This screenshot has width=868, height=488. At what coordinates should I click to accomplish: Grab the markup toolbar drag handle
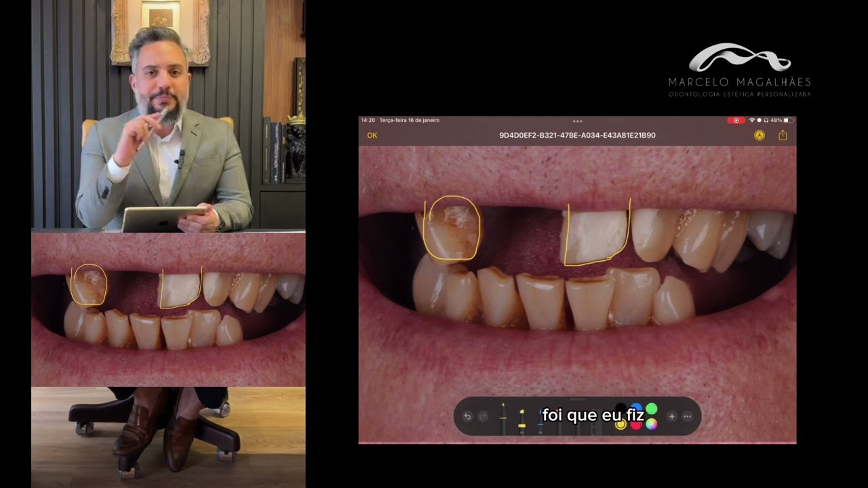(x=577, y=399)
